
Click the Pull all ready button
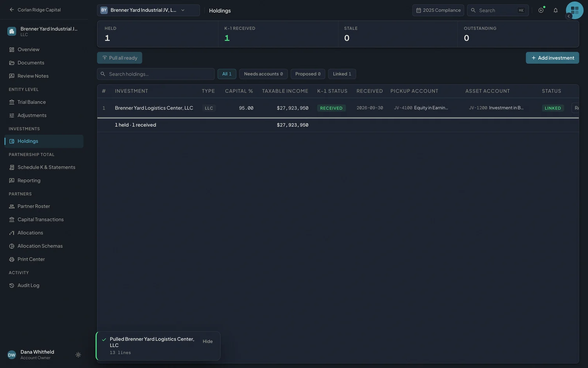click(x=119, y=58)
